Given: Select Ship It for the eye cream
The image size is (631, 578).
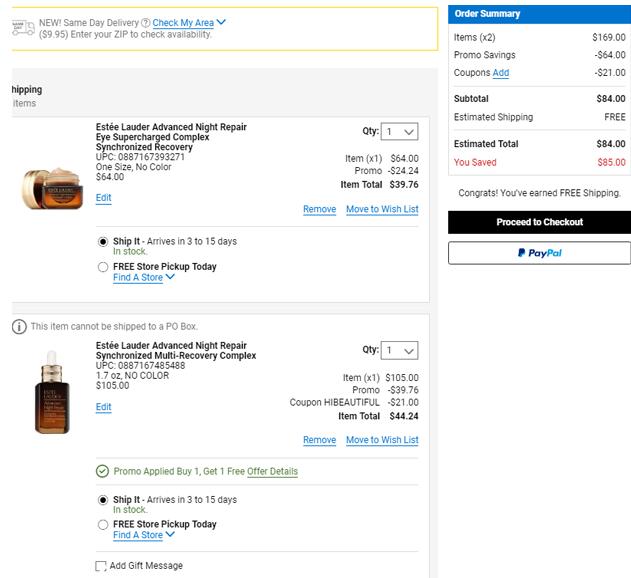Looking at the screenshot, I should coord(103,242).
